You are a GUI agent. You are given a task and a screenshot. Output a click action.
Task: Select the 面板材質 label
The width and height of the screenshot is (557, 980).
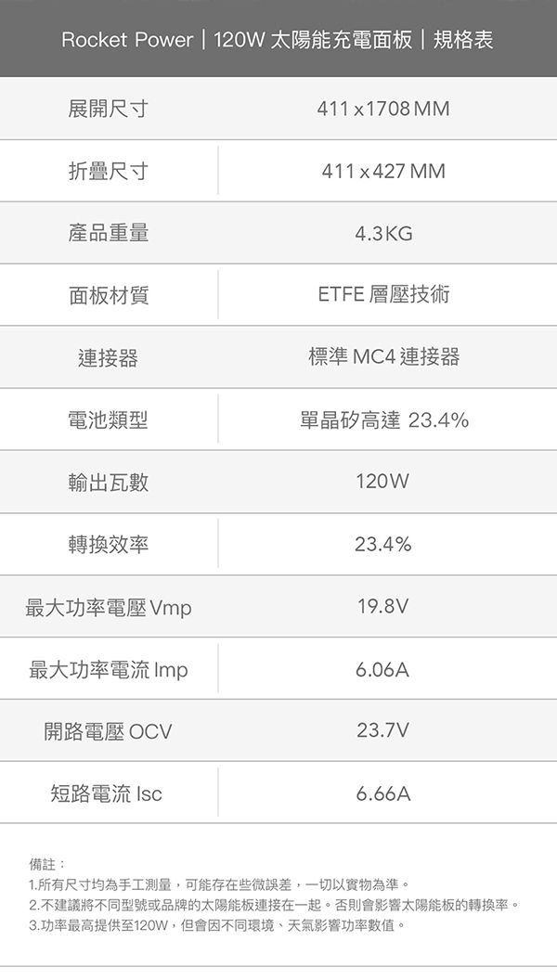coord(108,295)
